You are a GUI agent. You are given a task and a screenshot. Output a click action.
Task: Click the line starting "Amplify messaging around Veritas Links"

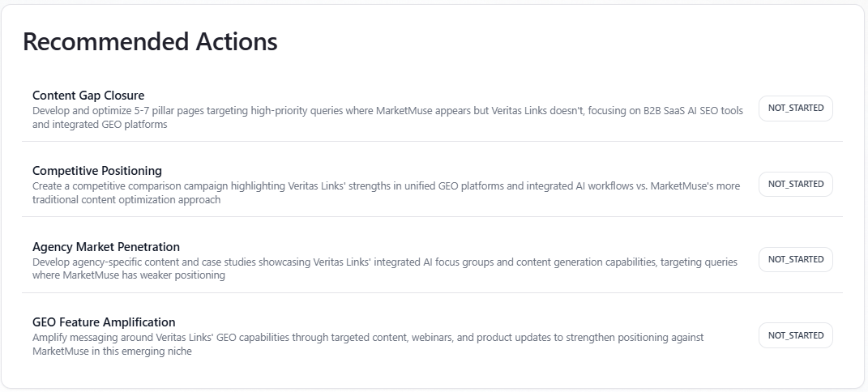[368, 337]
